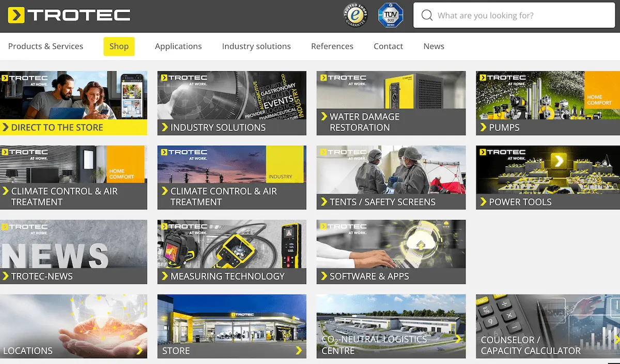Open Counselor / Capacity Calculator tile

click(x=548, y=326)
